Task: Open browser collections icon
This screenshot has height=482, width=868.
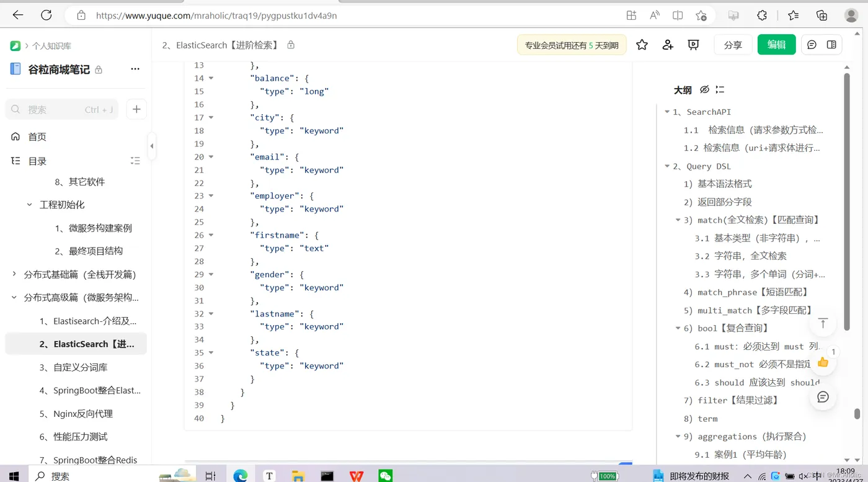Action: click(822, 16)
